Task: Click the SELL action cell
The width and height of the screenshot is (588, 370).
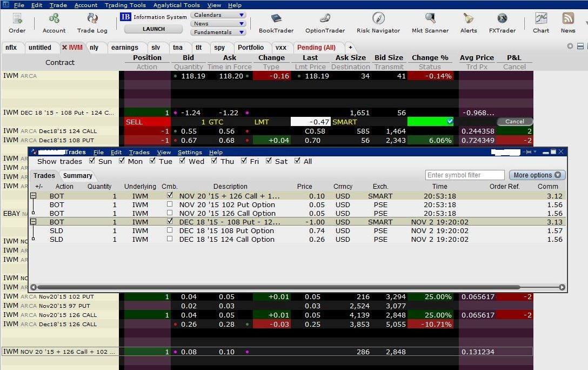Action: click(x=147, y=122)
